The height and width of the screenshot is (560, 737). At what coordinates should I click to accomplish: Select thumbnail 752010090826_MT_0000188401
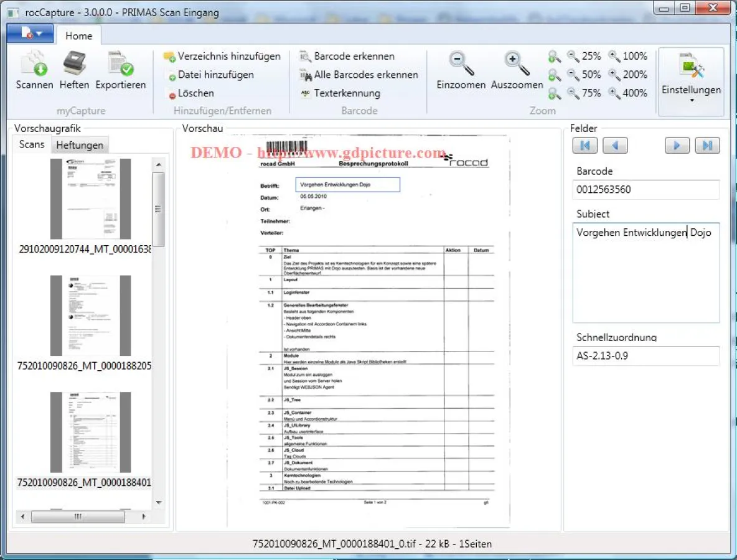90,432
